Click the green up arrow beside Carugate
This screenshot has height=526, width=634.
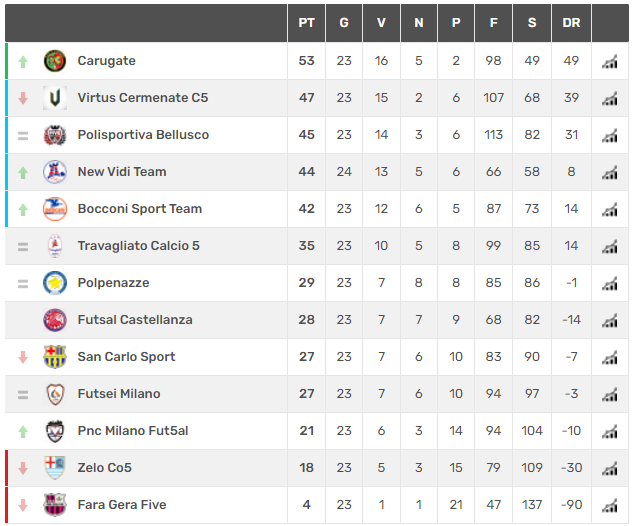(x=23, y=61)
